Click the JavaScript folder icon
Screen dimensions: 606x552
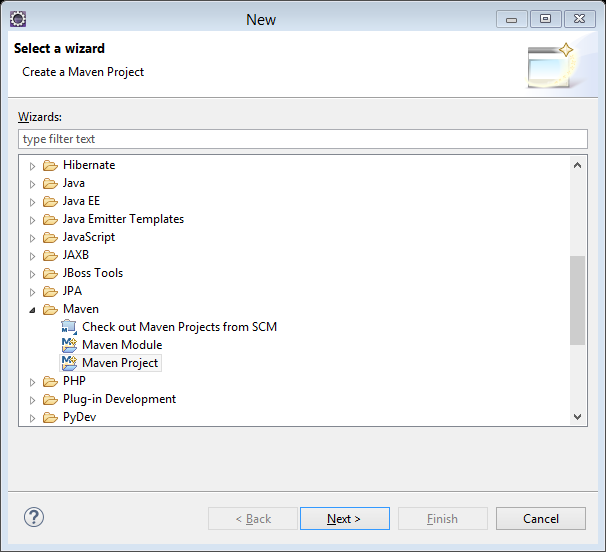[50, 237]
